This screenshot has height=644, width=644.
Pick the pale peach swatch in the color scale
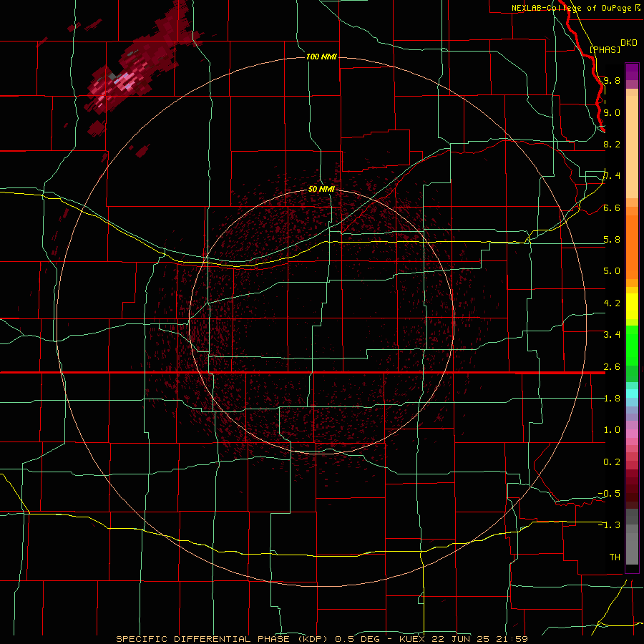[632, 147]
